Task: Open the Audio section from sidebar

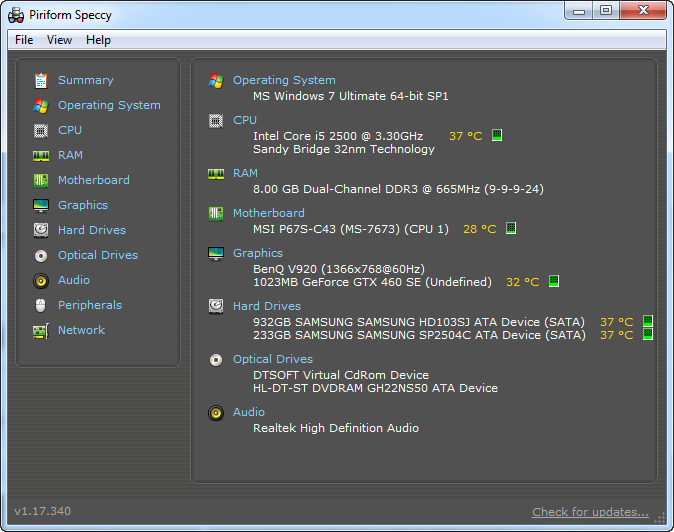Action: (74, 280)
